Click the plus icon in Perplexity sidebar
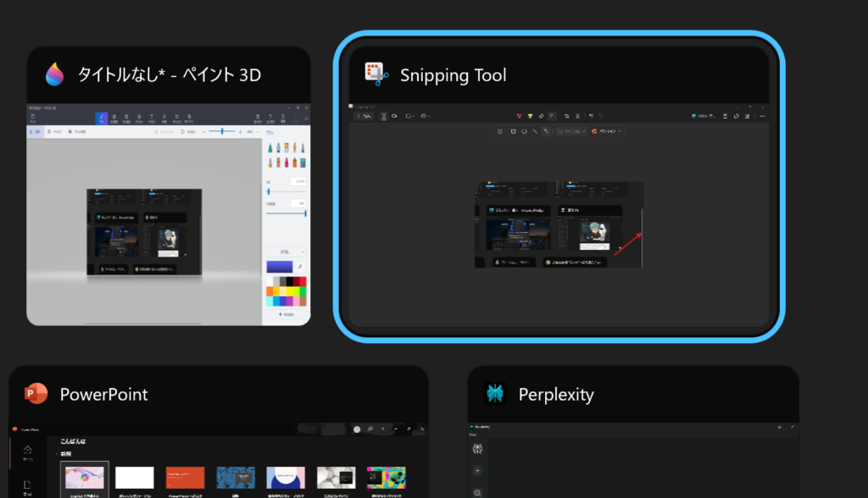This screenshot has width=868, height=498. pos(478,470)
